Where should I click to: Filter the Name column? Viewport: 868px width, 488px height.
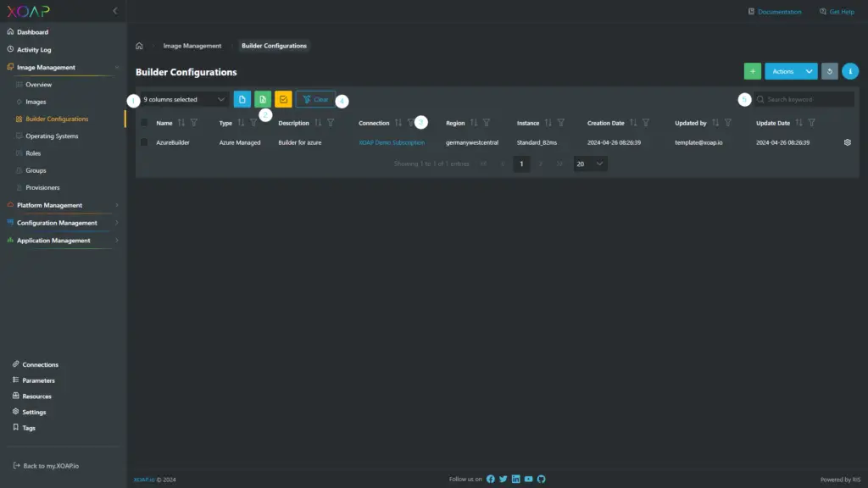coord(194,123)
